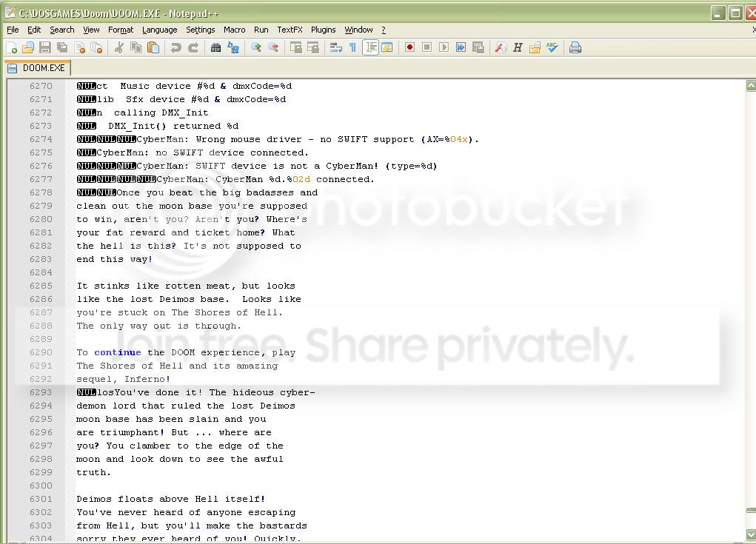Open the Plugins menu
The width and height of the screenshot is (756, 544).
(323, 30)
